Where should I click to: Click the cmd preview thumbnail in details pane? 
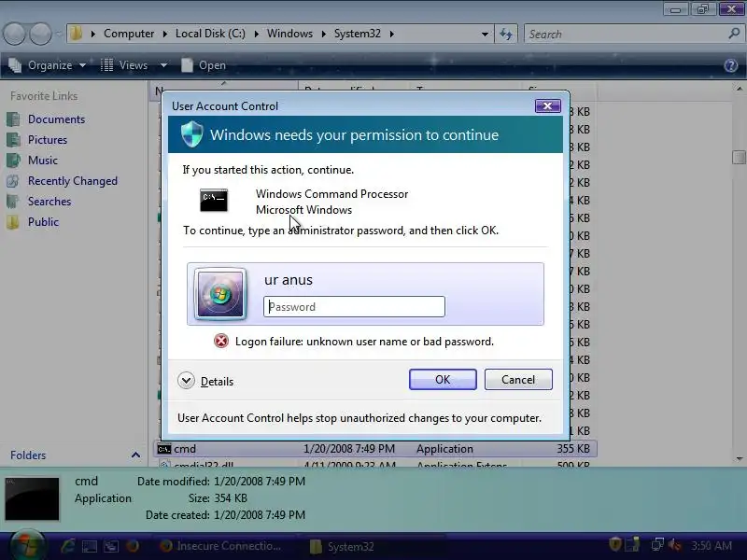tap(32, 498)
